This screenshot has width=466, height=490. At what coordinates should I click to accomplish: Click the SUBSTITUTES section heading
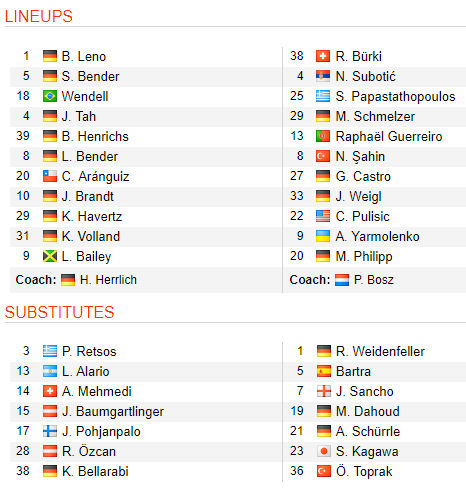[59, 312]
